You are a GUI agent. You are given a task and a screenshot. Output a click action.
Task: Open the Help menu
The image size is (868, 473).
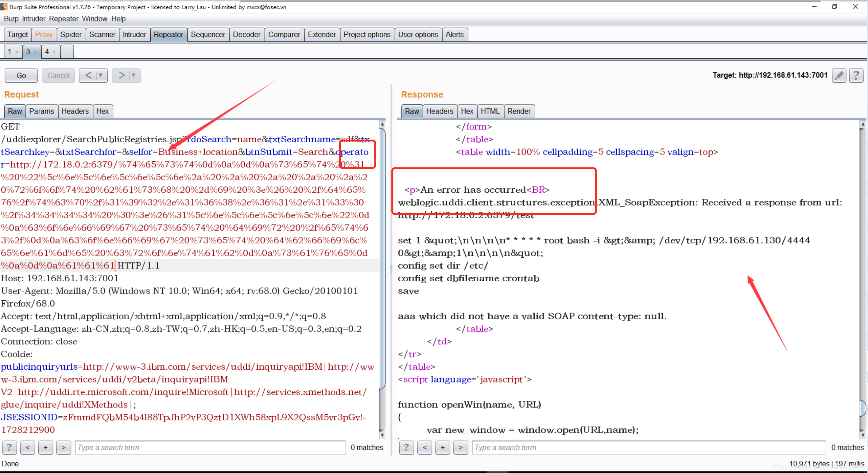coord(118,19)
